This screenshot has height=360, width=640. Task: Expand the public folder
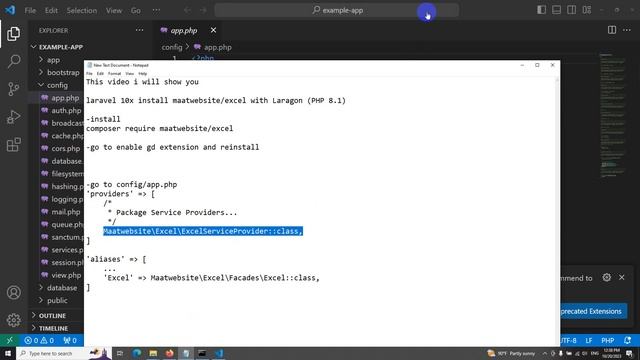point(57,300)
